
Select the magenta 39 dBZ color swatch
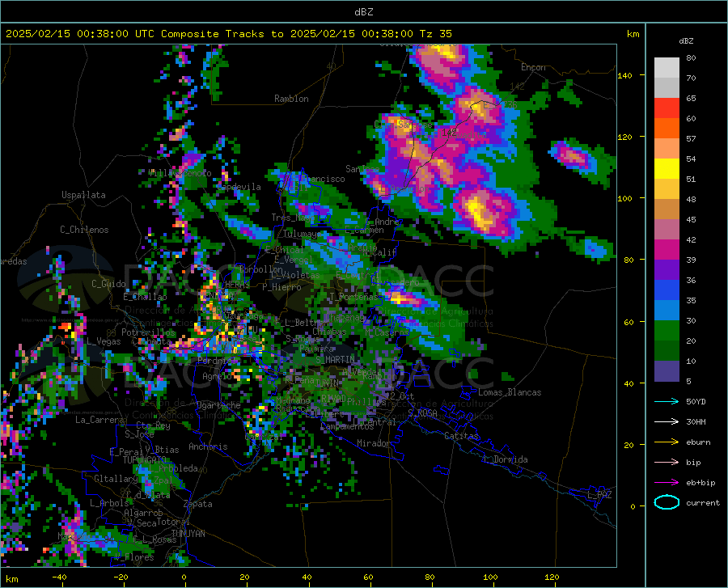coord(667,250)
